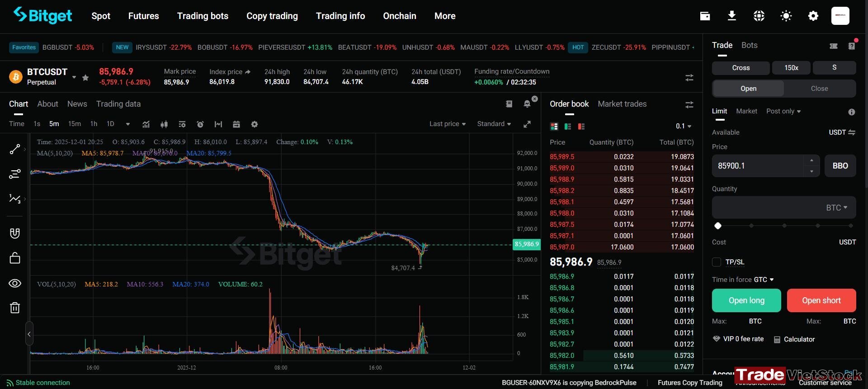Open Standard chart mode dropdown
This screenshot has width=868, height=389.
[494, 124]
